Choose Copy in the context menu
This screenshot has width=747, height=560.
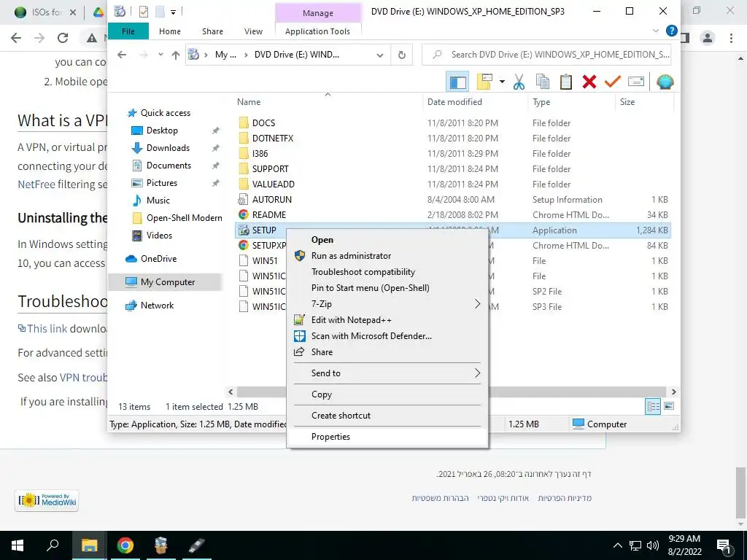coord(387,394)
